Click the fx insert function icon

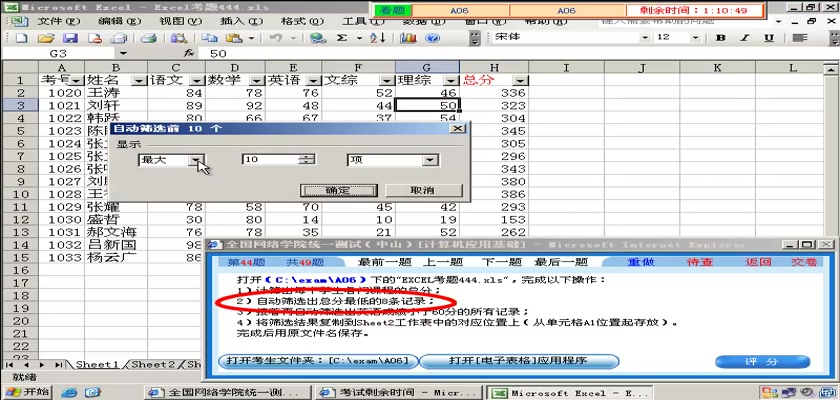pyautogui.click(x=188, y=53)
